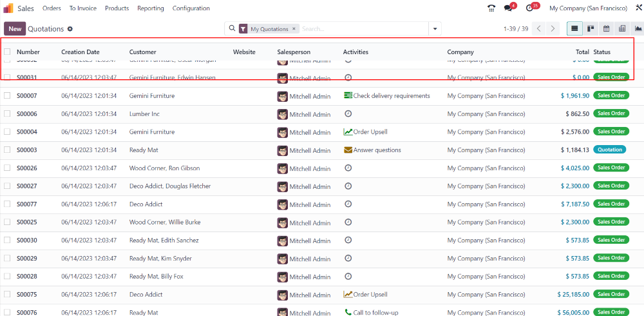Open the Odoo home apps logo

[x=8, y=8]
